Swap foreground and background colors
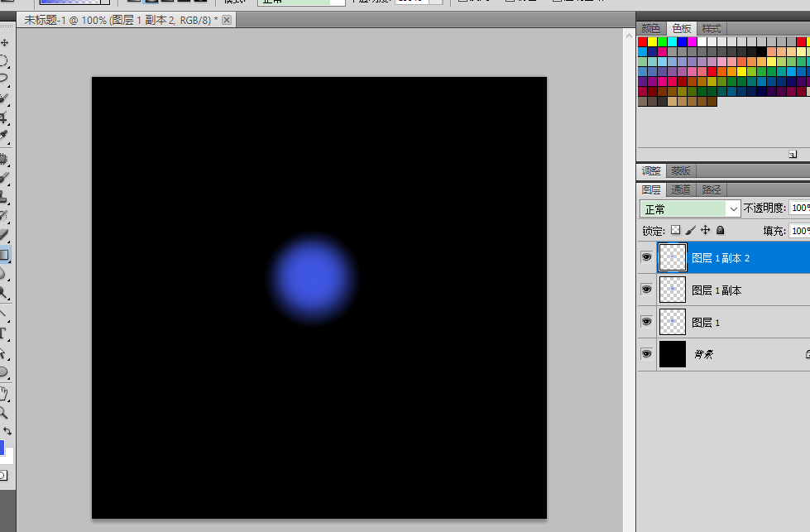810x532 pixels. (7, 431)
